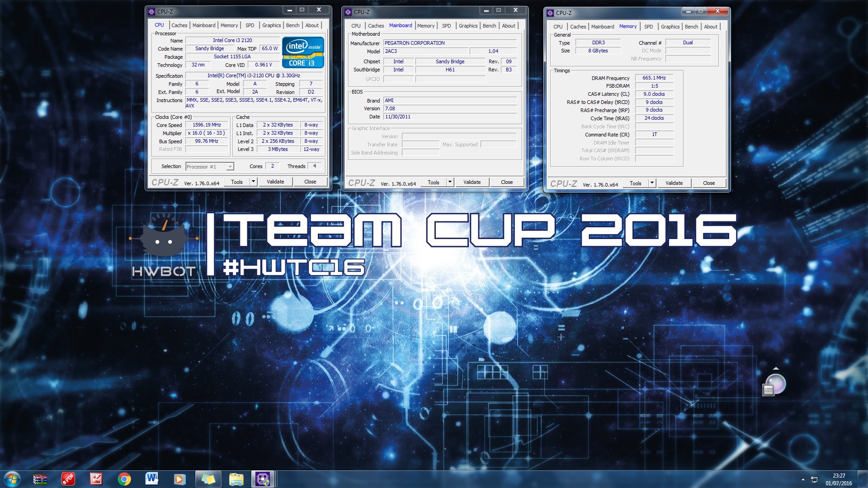The width and height of the screenshot is (868, 488).
Task: Click the Southbridge model value 'H61'
Action: tap(450, 70)
